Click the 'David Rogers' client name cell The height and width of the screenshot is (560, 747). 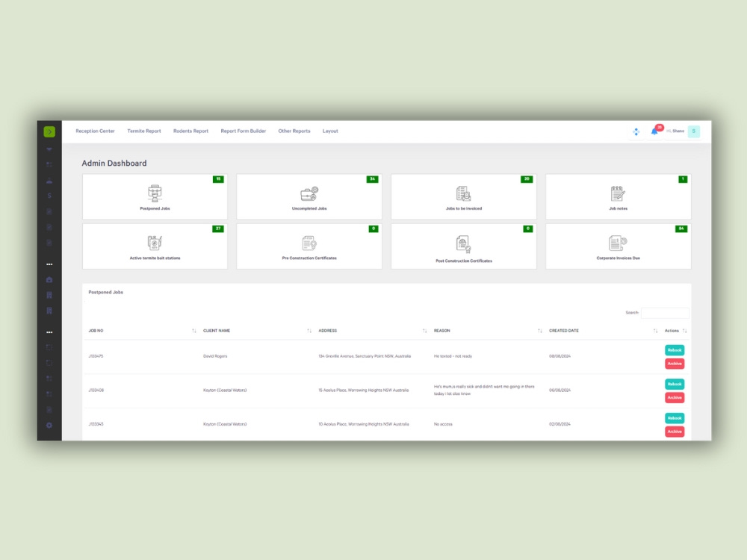point(215,356)
